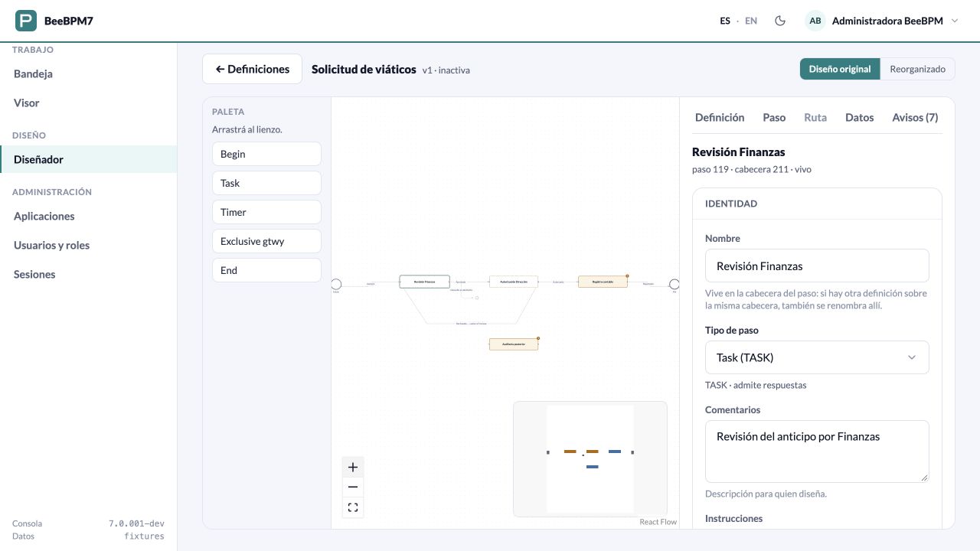
Task: Open the Ruta tab
Action: tap(815, 117)
